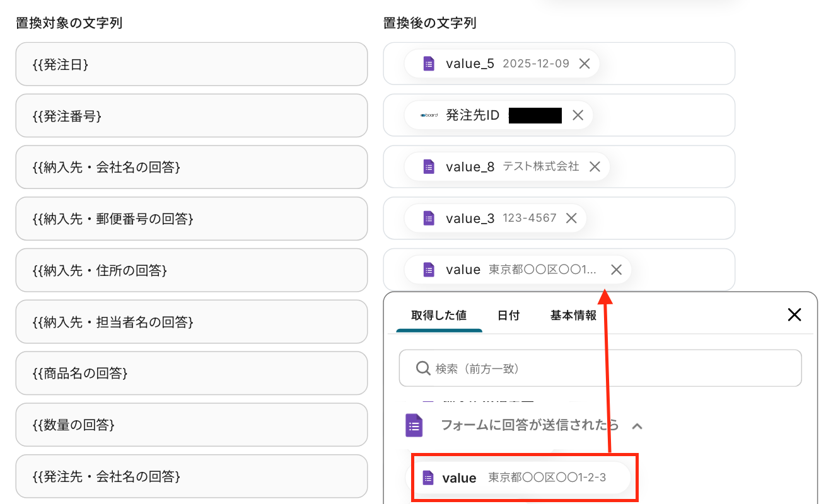826x504 pixels.
Task: Click the value_5 chip in replacement field
Action: [501, 64]
